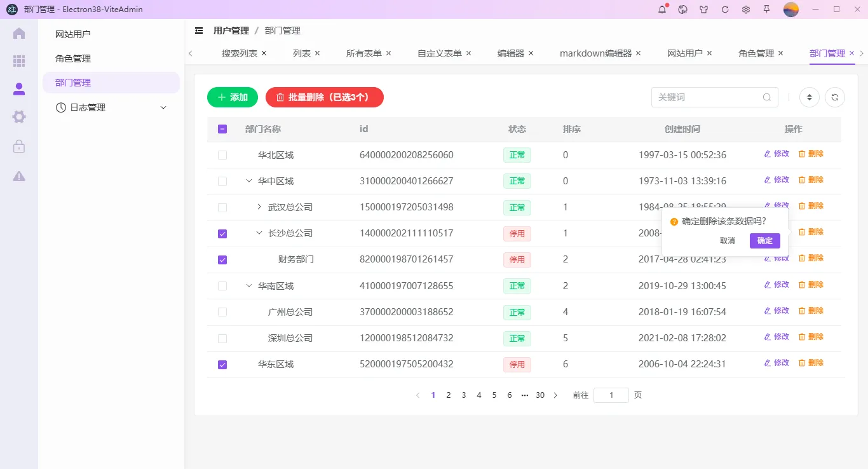Switch to the 自定义表单 tab
This screenshot has width=868, height=469.
440,53
